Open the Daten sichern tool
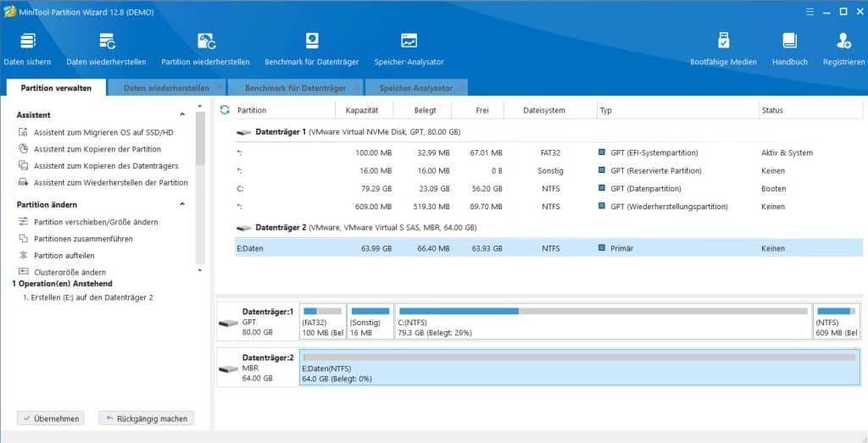868x443 pixels. pyautogui.click(x=27, y=49)
